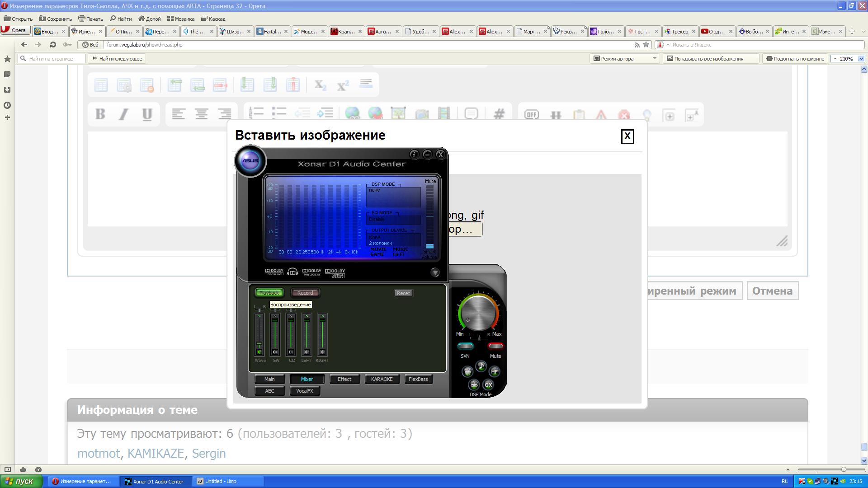Switch to Xonar FlexBass tab
This screenshot has height=488, width=868.
(x=418, y=379)
